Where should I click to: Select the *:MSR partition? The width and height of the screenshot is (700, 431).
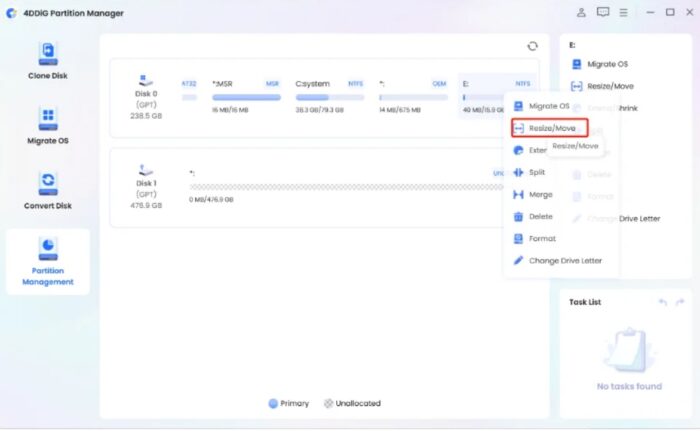[x=246, y=96]
